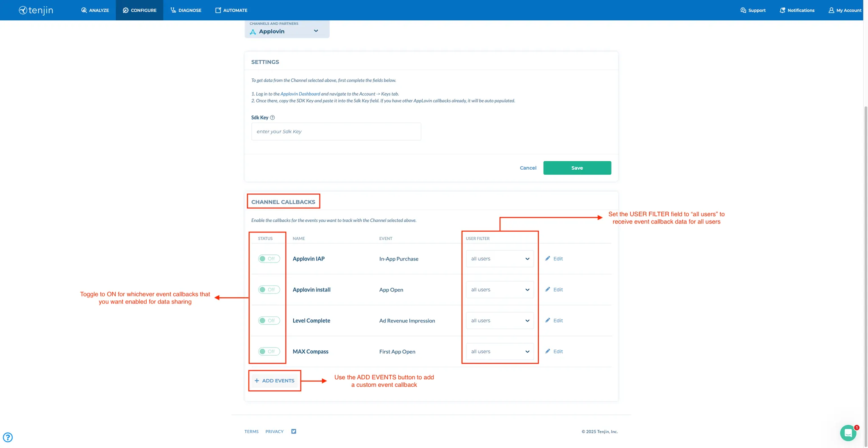Select the In-App Purchase event text

coord(399,259)
